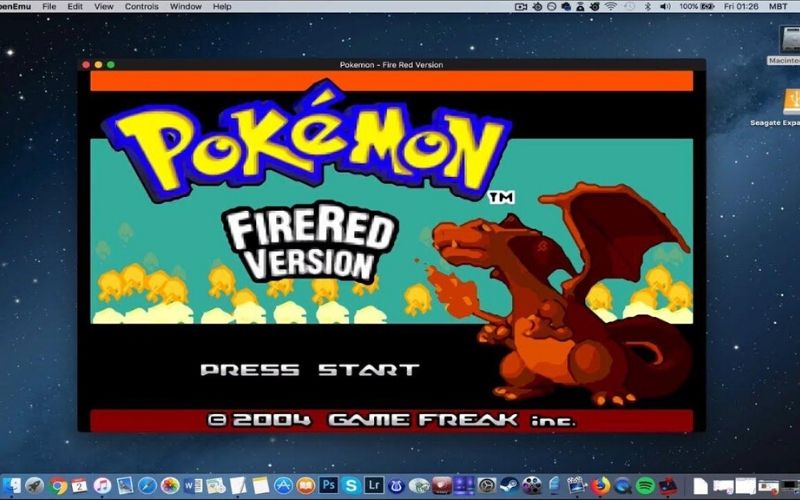Image resolution: width=800 pixels, height=500 pixels.
Task: Open the File menu
Action: click(49, 7)
